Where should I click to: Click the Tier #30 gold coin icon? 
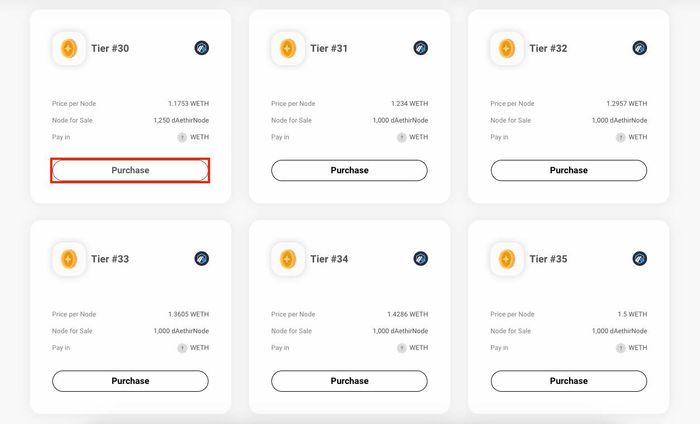(69, 48)
